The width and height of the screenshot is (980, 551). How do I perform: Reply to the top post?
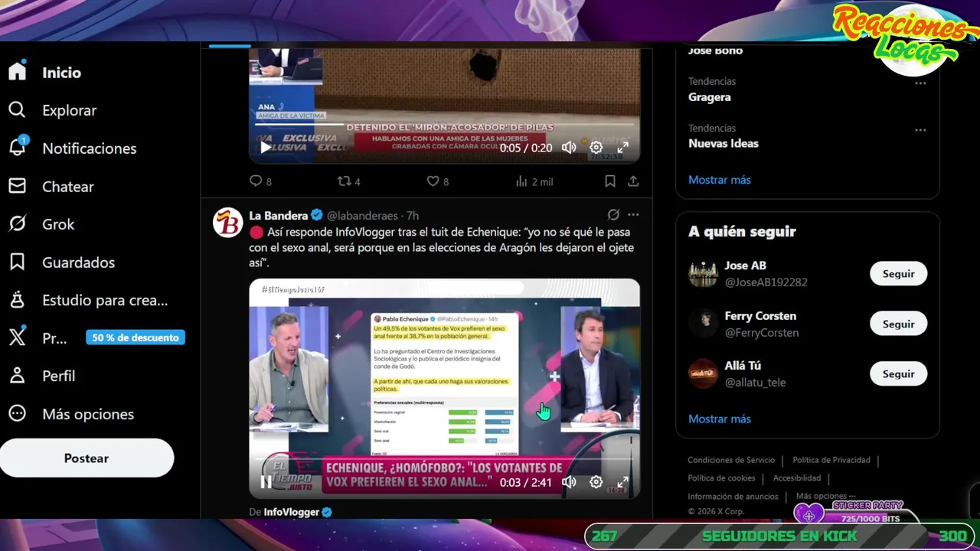[260, 181]
